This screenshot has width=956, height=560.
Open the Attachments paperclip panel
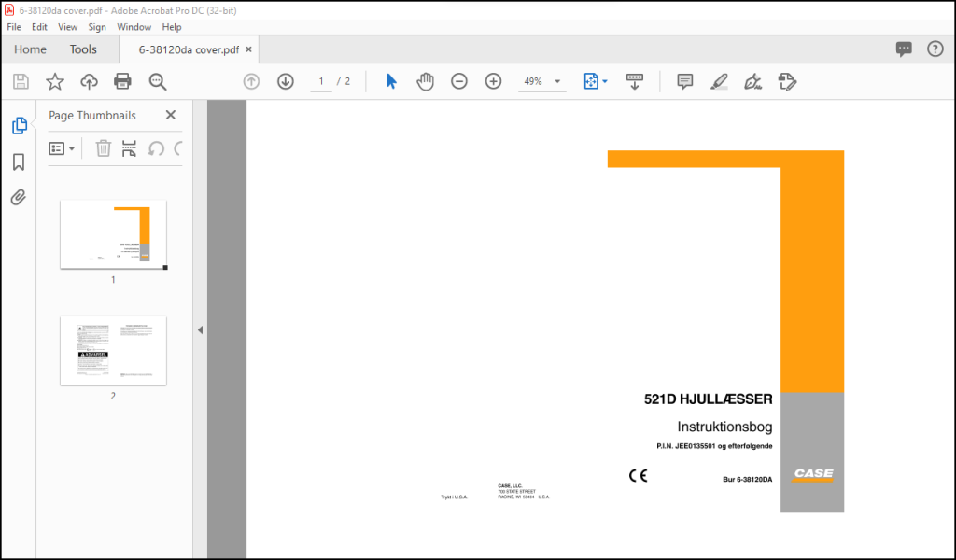pos(19,198)
